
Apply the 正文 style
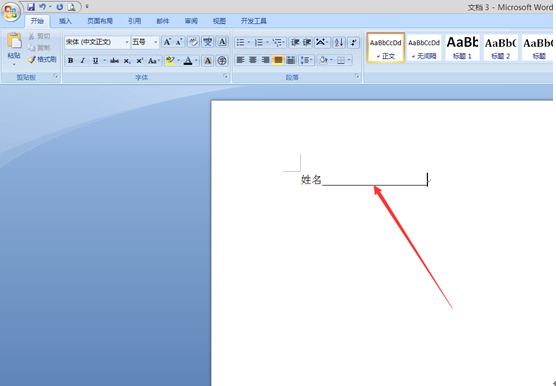click(x=386, y=47)
